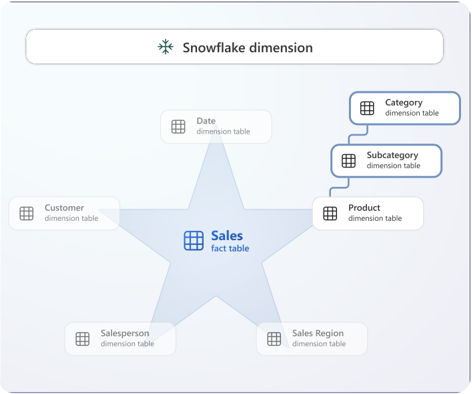
Task: Click the 'fact table' text under Sales
Action: point(230,248)
